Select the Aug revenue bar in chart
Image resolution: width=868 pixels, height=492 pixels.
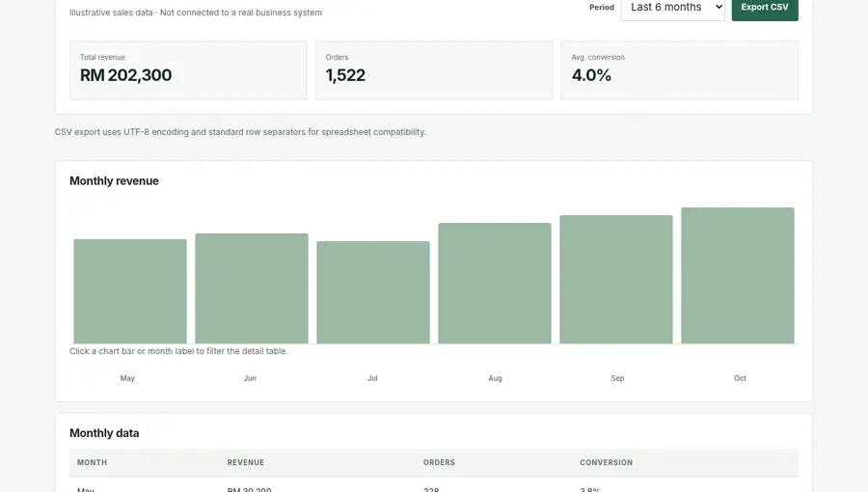tap(495, 284)
